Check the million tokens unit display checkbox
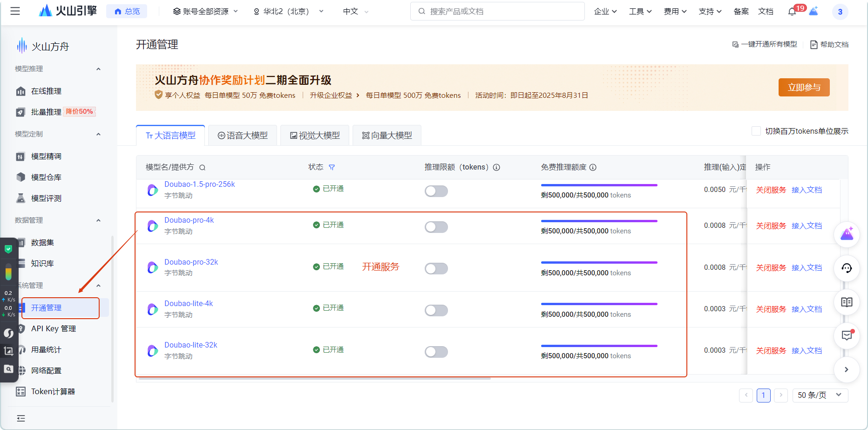Viewport: 868px width, 430px height. (756, 131)
